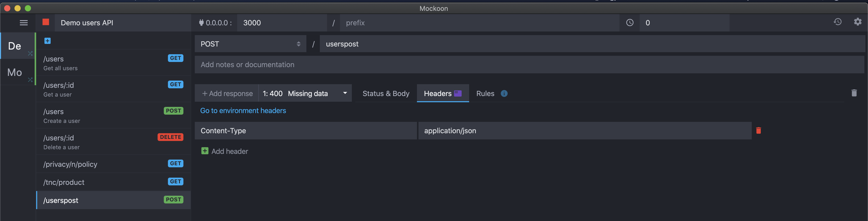Click the latency clock icon

[630, 22]
